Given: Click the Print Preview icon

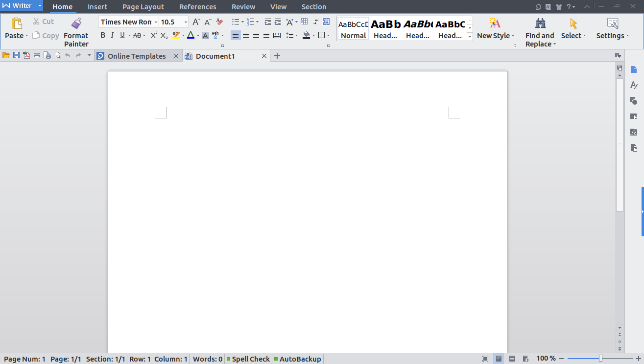Looking at the screenshot, I should point(57,56).
